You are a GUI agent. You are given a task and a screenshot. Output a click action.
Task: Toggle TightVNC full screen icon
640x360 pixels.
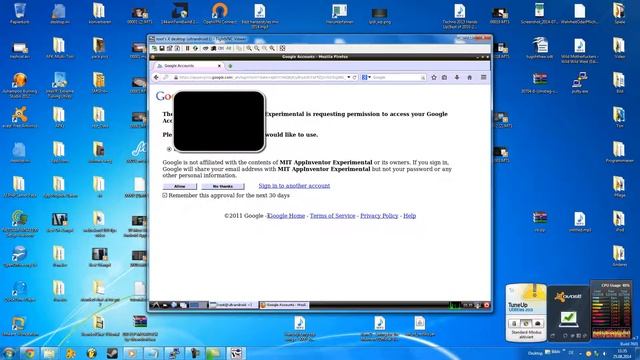(282, 48)
